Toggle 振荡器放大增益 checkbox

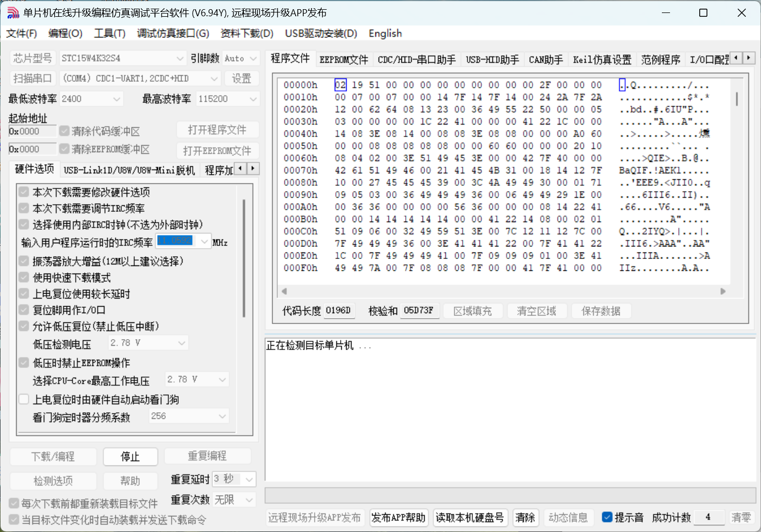click(x=24, y=261)
